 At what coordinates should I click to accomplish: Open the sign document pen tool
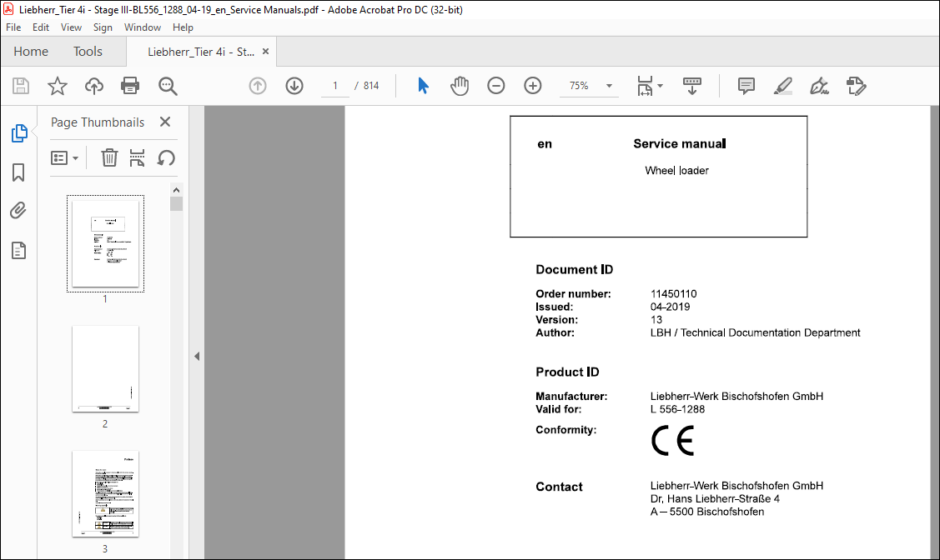pyautogui.click(x=820, y=86)
